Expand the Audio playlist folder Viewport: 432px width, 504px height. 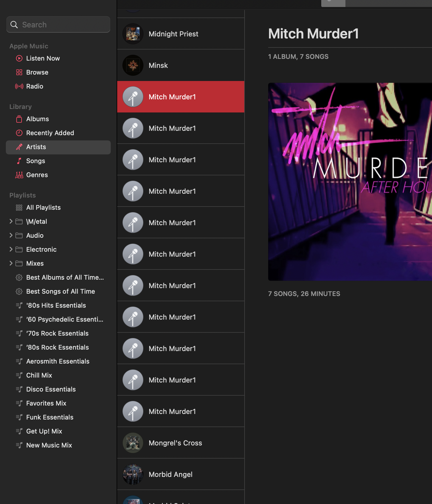click(x=11, y=235)
